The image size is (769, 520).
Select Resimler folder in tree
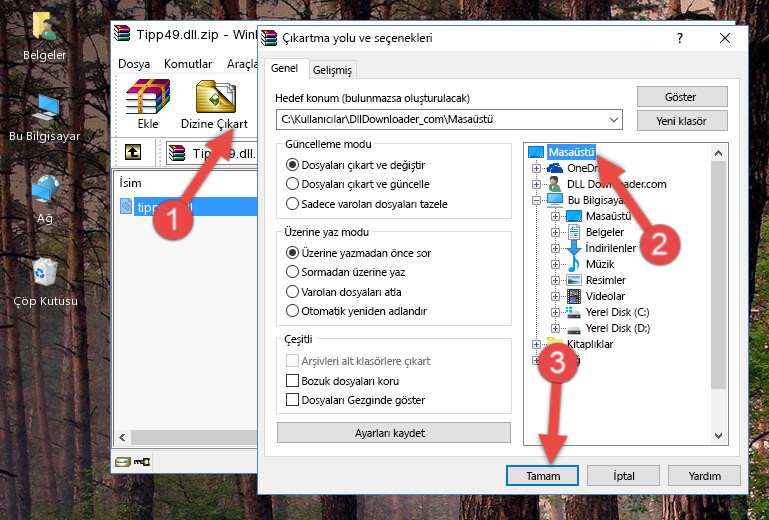coord(606,280)
